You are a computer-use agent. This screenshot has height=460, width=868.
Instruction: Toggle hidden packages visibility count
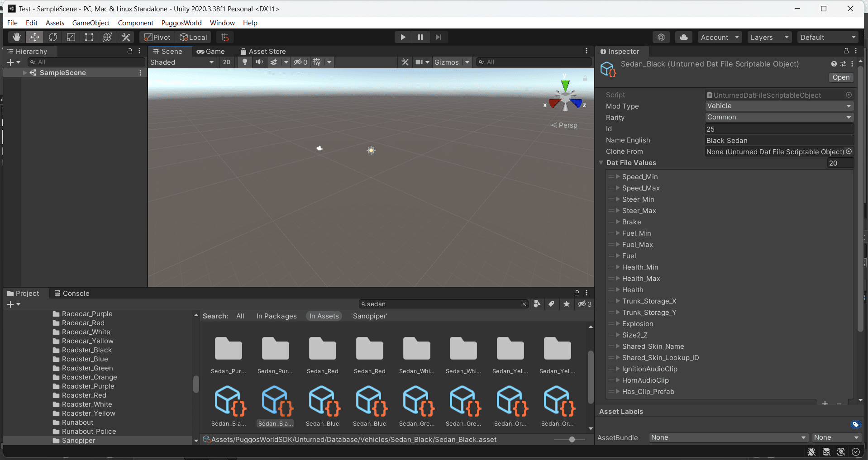585,304
